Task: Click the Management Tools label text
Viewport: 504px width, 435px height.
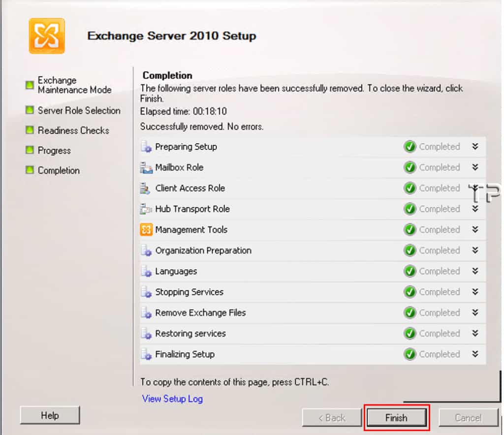Action: click(x=191, y=230)
